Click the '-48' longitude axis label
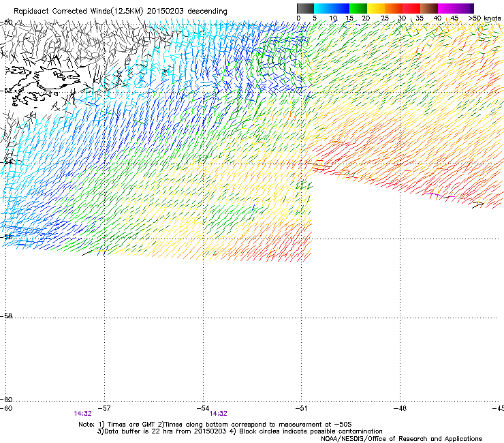Viewport: 504px width, 443px height. pos(400,408)
